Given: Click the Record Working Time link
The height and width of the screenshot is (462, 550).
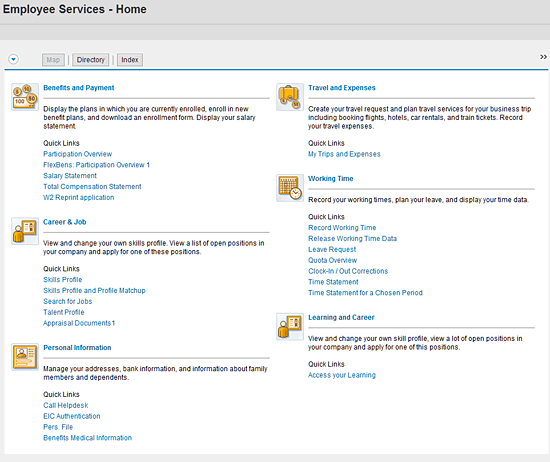Looking at the screenshot, I should pos(342,228).
